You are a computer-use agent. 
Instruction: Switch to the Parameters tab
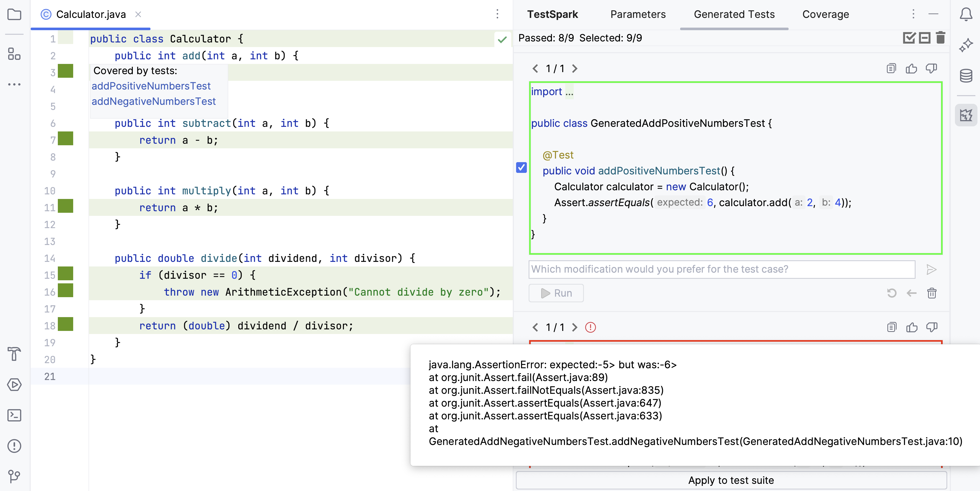638,15
